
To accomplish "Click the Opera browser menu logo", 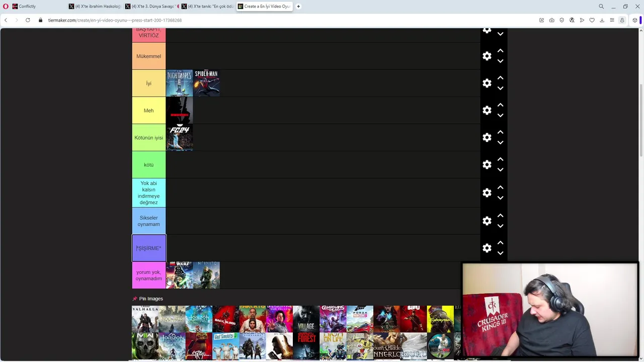I will [x=6, y=7].
